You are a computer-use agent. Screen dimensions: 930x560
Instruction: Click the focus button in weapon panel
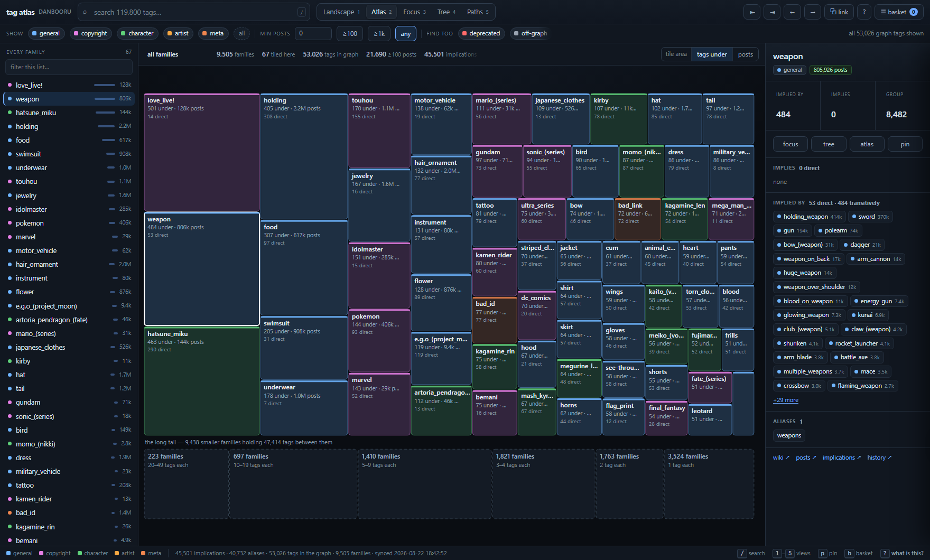790,144
